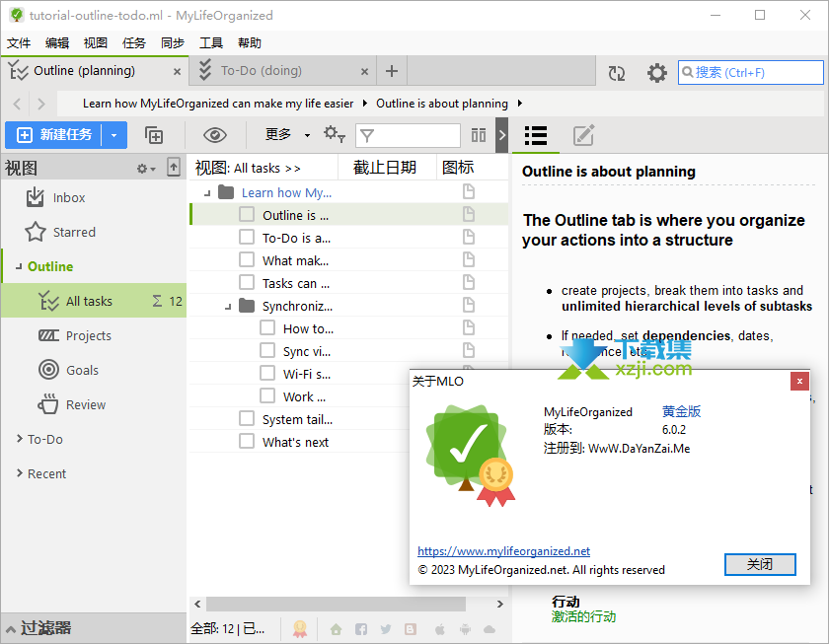This screenshot has width=829, height=644.
Task: Click the Apple icon in the status bar
Action: click(x=439, y=628)
